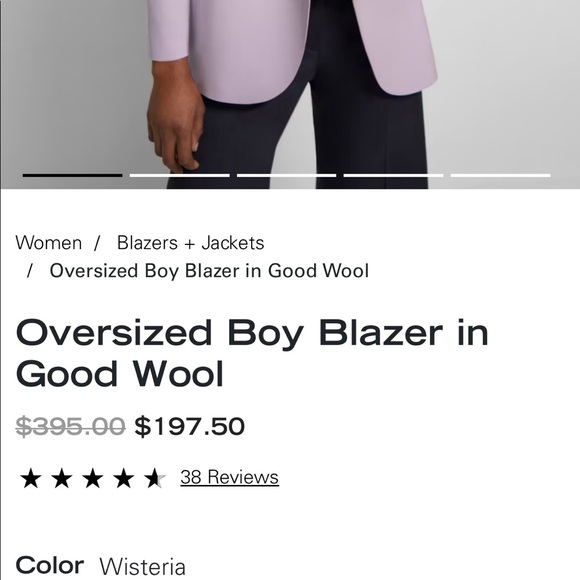Click the second rating star
Image resolution: width=580 pixels, height=580 pixels.
pyautogui.click(x=62, y=478)
